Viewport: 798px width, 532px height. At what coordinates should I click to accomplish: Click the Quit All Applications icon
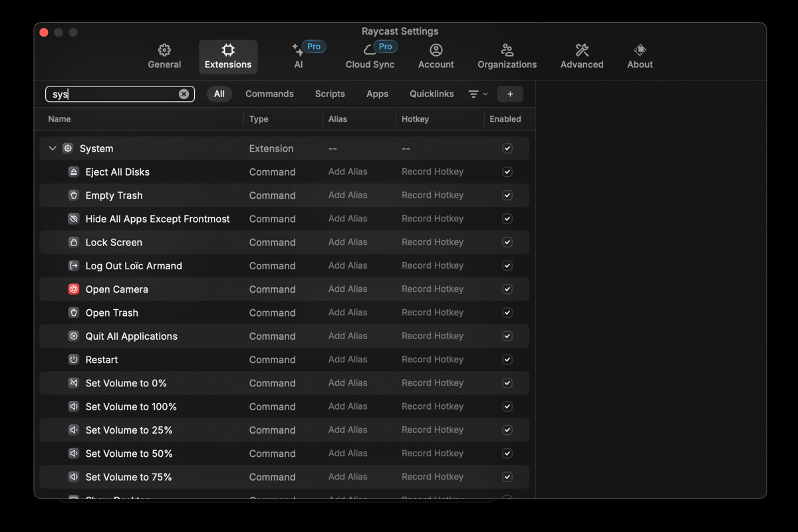(x=74, y=336)
